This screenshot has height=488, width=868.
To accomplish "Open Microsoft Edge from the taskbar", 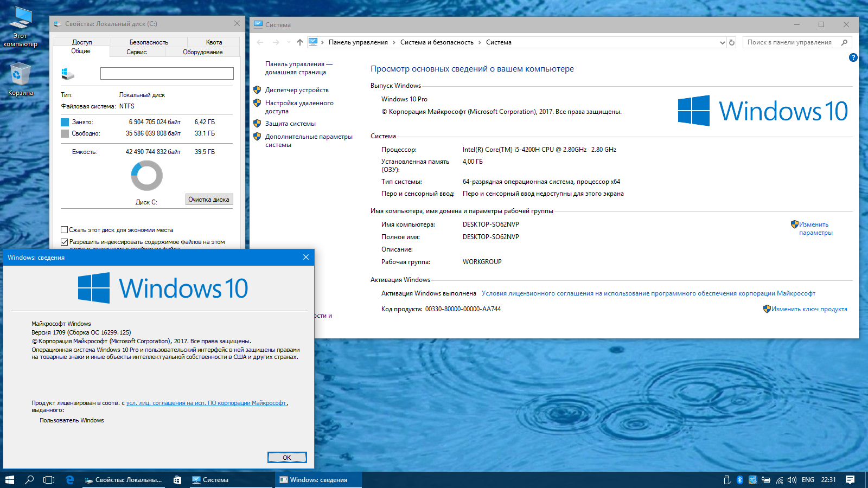I will [69, 480].
